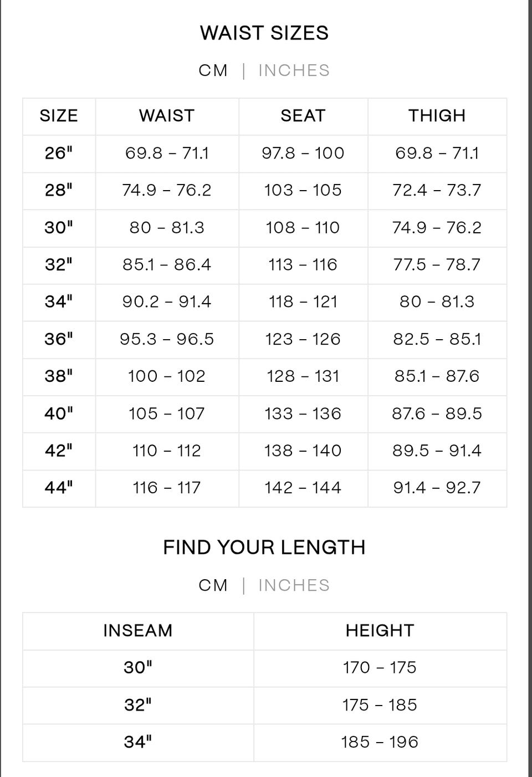Select CM unit for length table
Image resolution: width=532 pixels, height=777 pixels.
click(x=213, y=585)
